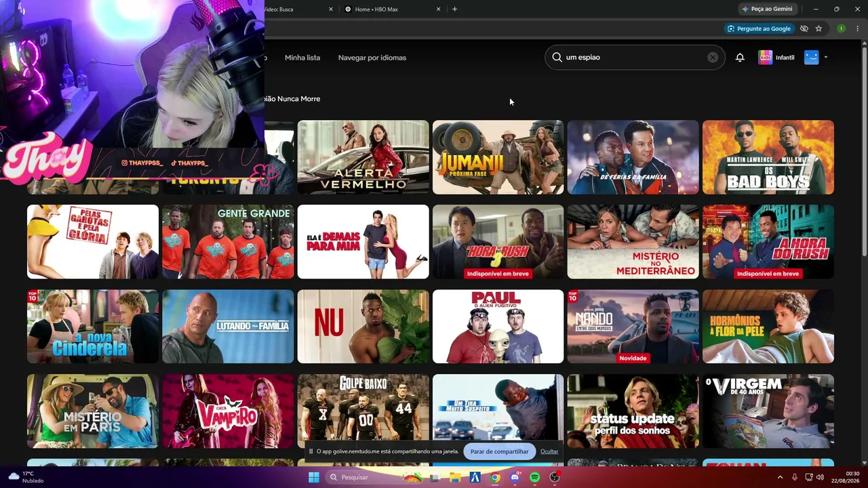The width and height of the screenshot is (868, 488).
Task: Open Jumanji Próxima Fase movie
Action: [x=498, y=157]
